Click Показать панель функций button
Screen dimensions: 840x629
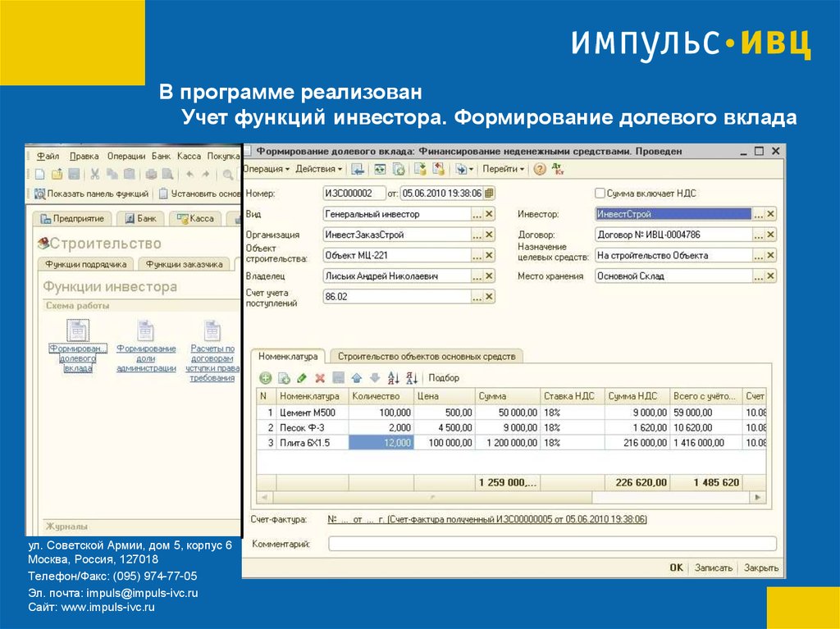click(x=91, y=194)
